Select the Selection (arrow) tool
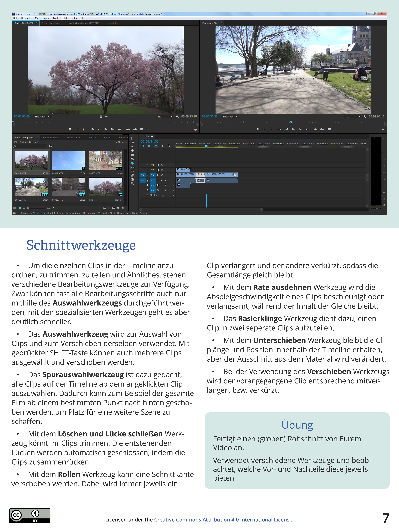This screenshot has width=399, height=532. tap(132, 139)
